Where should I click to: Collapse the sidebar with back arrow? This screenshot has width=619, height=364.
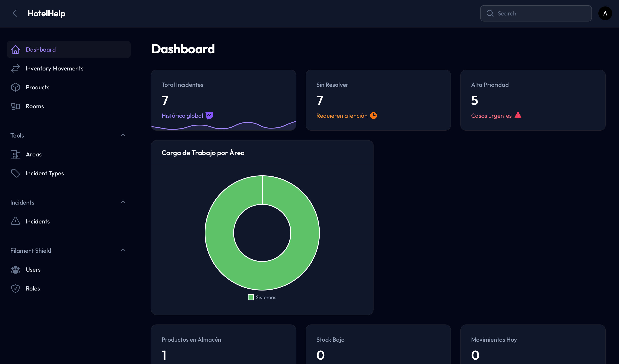pyautogui.click(x=15, y=14)
